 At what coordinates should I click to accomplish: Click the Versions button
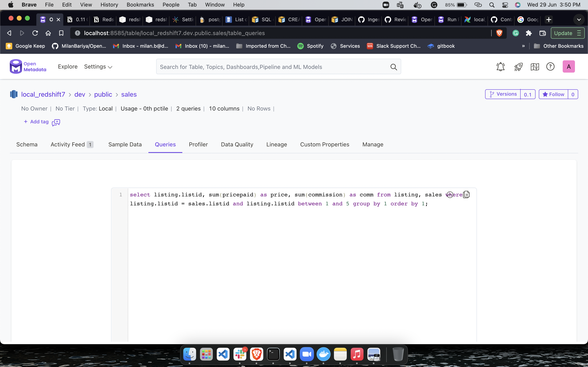[x=503, y=94]
